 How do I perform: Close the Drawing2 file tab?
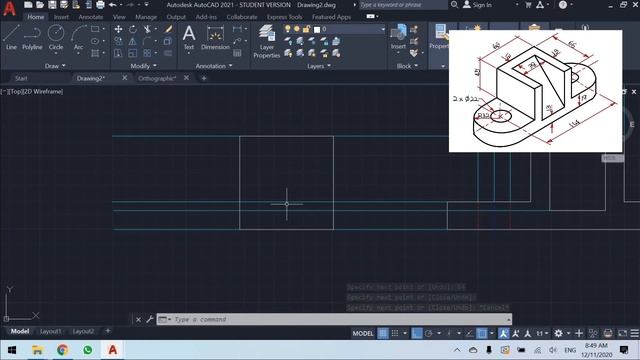124,78
